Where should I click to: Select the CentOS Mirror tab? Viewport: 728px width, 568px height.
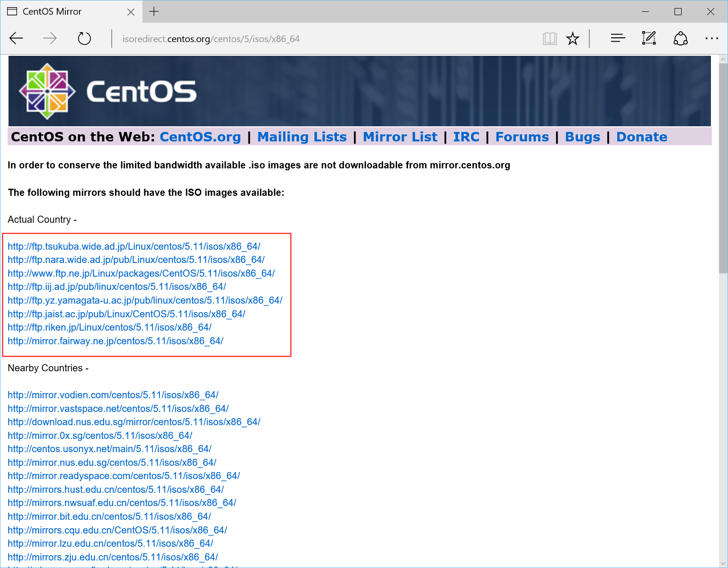[71, 11]
